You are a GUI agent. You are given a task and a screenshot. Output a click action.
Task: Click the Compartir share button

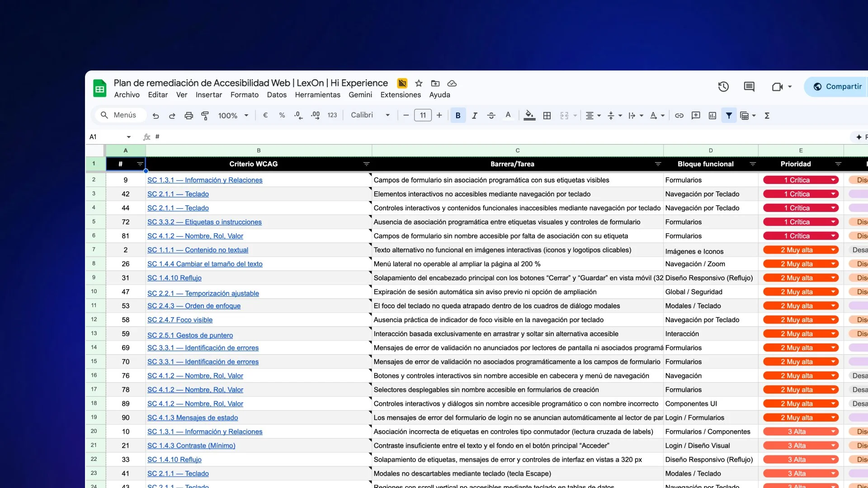click(x=837, y=86)
